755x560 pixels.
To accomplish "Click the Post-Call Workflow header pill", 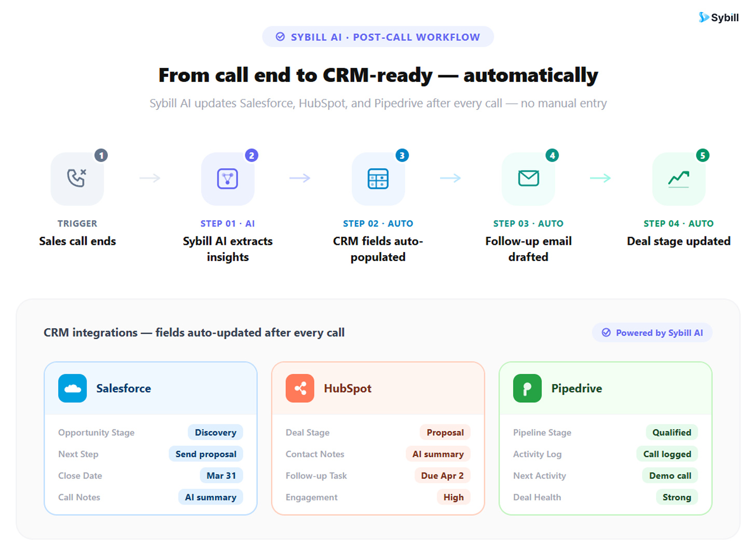I will [x=378, y=37].
